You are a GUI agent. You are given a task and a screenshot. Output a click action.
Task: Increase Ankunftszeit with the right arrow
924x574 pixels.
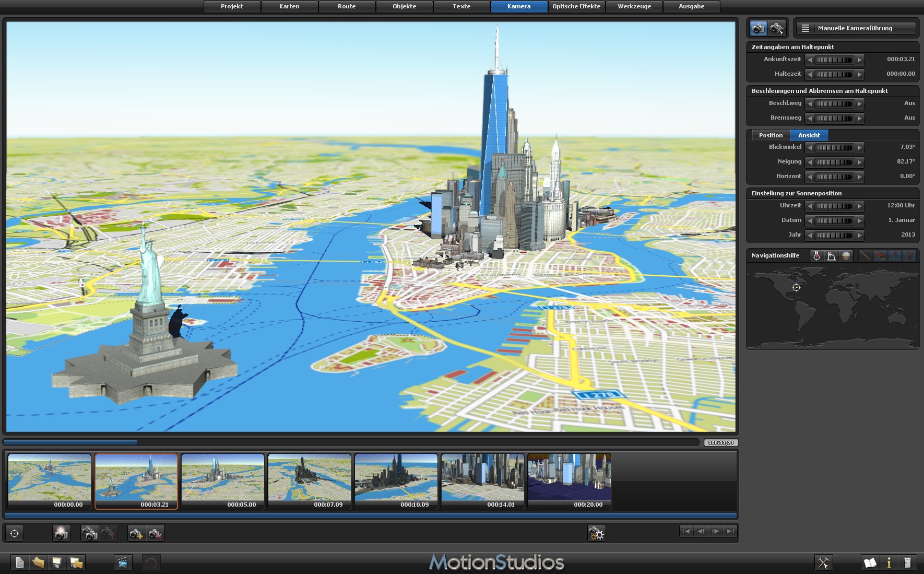[x=860, y=60]
